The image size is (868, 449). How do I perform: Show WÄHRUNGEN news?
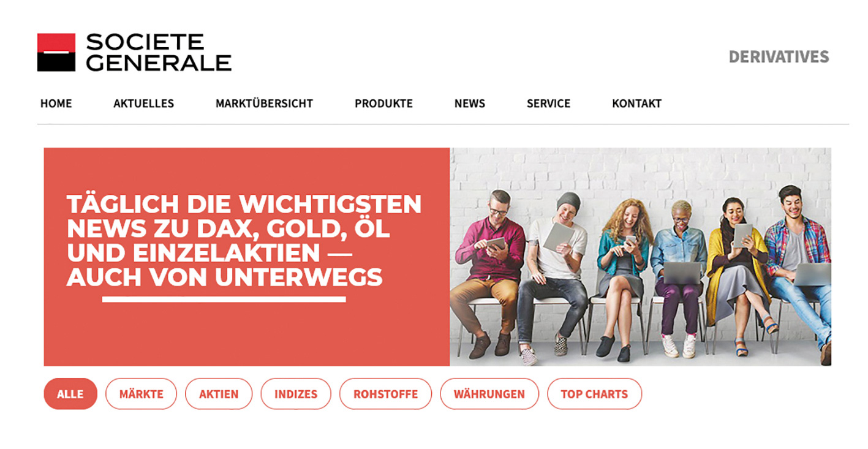point(489,394)
